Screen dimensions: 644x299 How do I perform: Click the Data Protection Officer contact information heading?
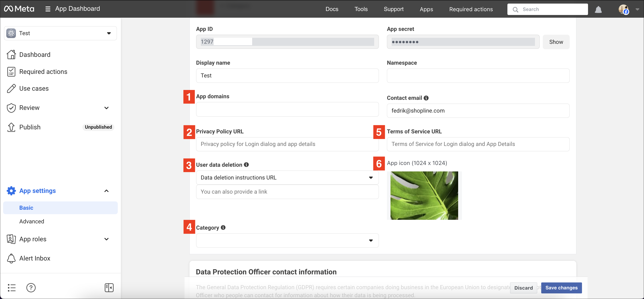pos(266,272)
